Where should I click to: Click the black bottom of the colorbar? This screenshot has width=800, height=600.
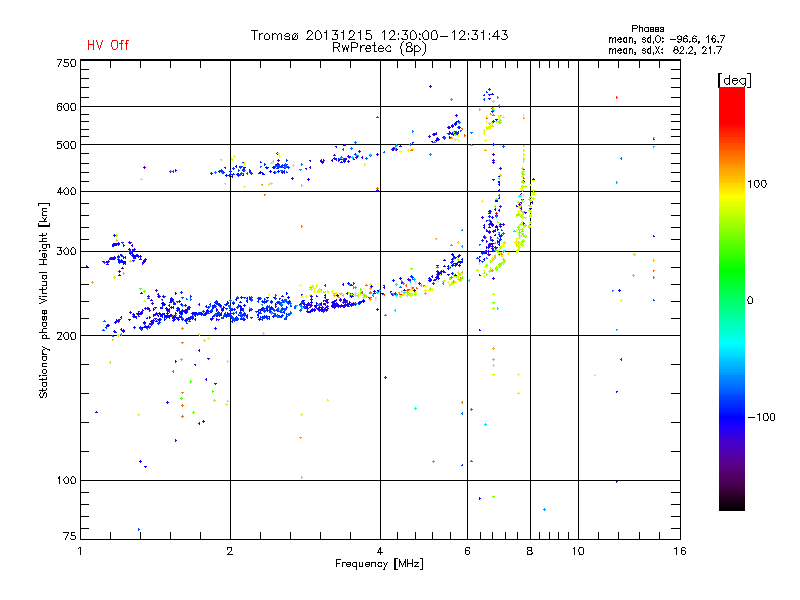(732, 503)
